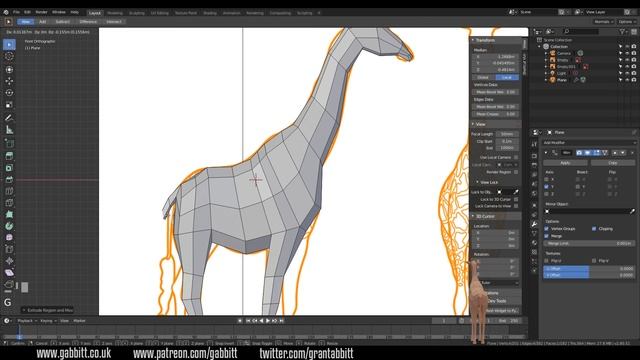The image size is (640, 360).
Task: Click the Apply modifier button
Action: pyautogui.click(x=565, y=163)
